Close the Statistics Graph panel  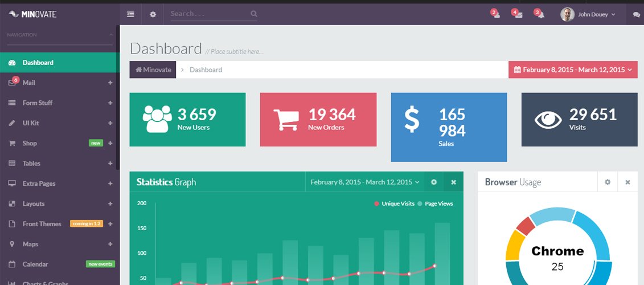tap(453, 182)
